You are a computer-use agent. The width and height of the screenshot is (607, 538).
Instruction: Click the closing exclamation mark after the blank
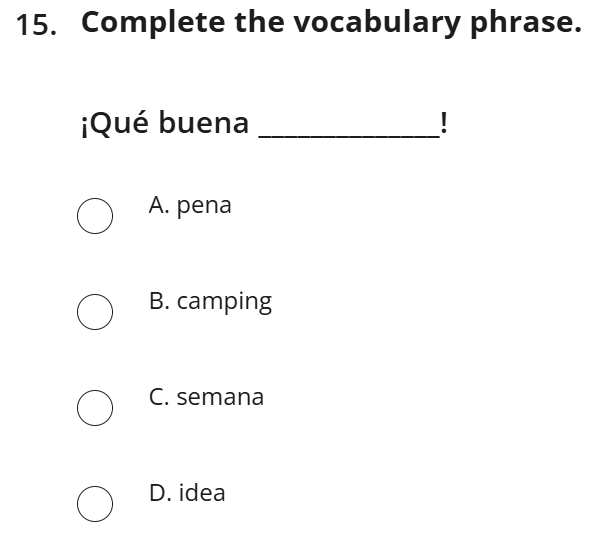pyautogui.click(x=443, y=124)
